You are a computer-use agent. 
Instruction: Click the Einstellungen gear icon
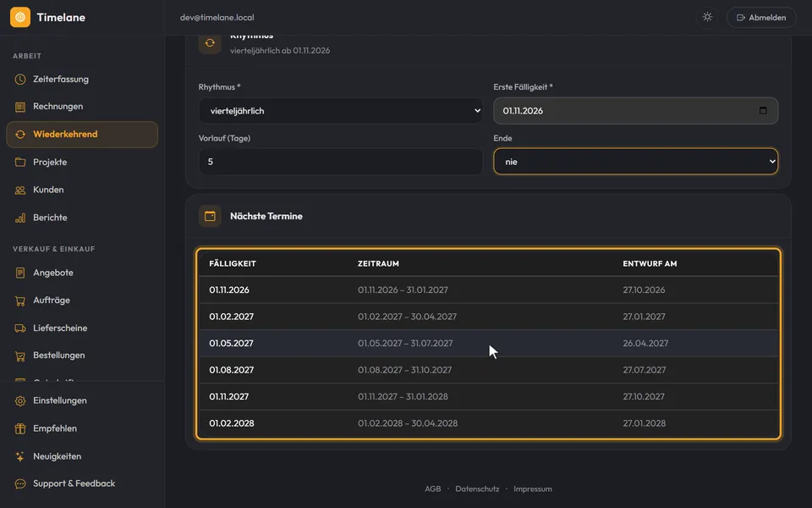point(20,400)
